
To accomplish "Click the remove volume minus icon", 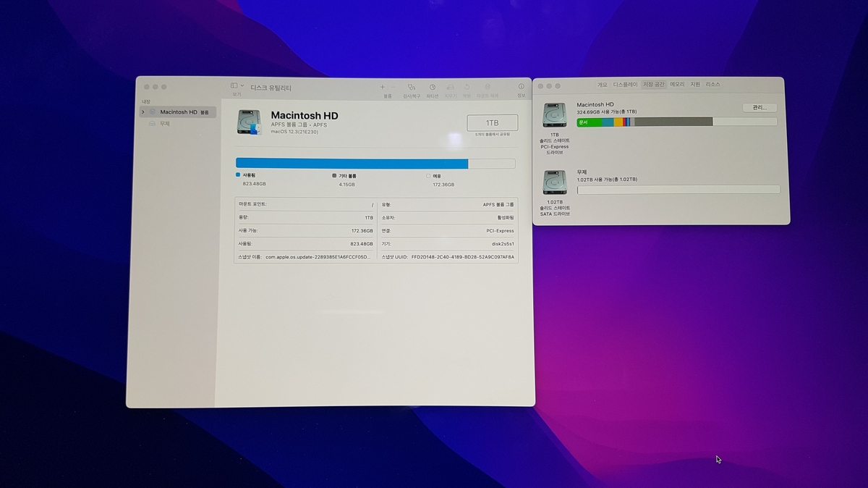I will 394,87.
